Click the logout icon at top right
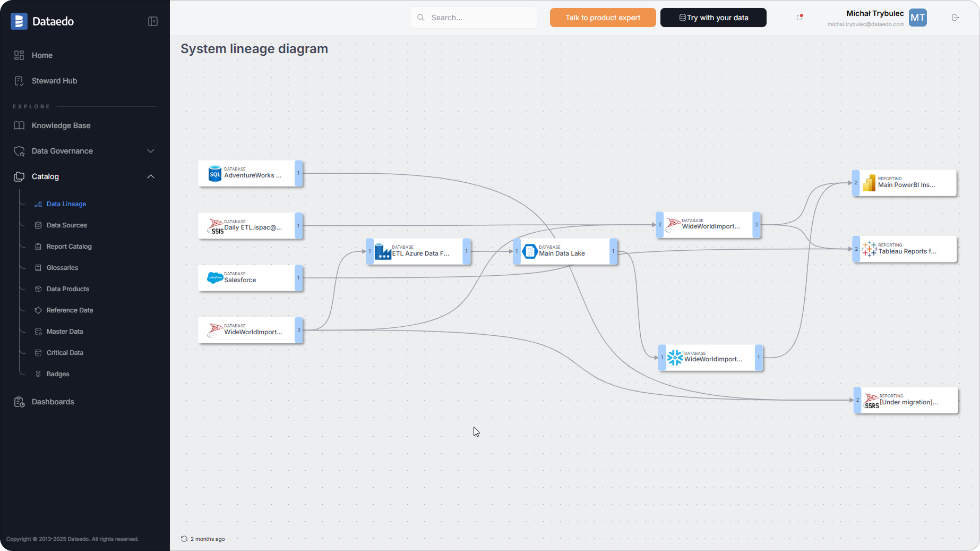 point(955,17)
